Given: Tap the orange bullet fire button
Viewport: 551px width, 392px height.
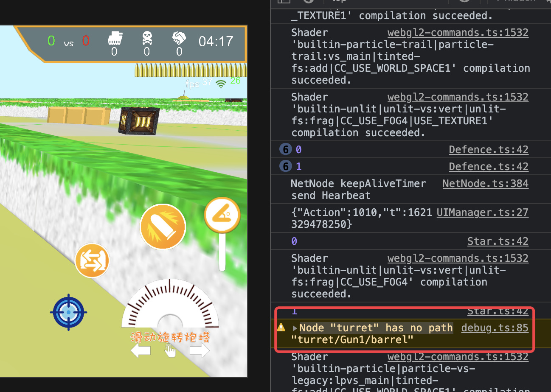Looking at the screenshot, I should click(163, 226).
